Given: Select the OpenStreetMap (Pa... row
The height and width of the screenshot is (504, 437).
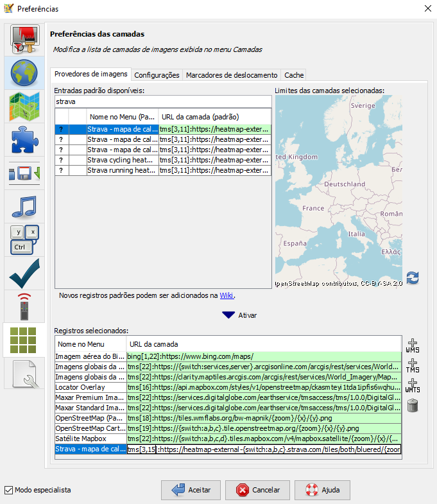Looking at the screenshot, I should [x=228, y=418].
